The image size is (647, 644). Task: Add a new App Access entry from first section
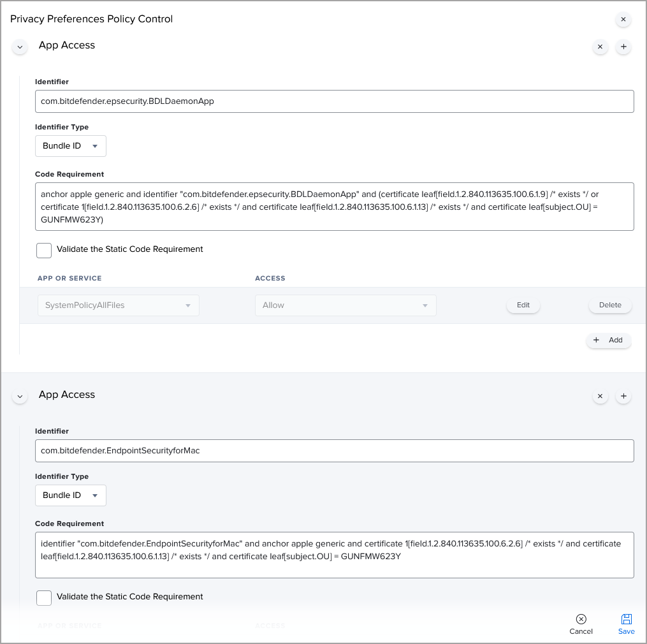tap(623, 47)
